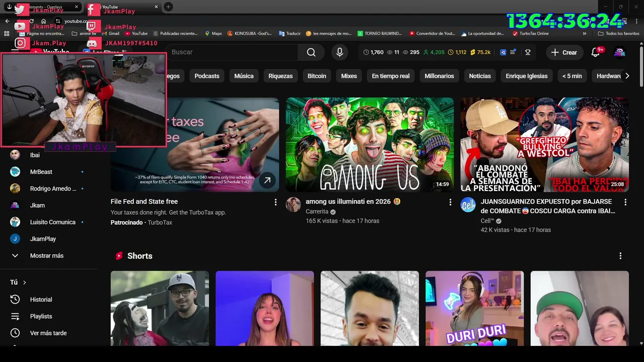Click the blue IQ extension icon
Image resolution: width=644 pixels, height=362 pixels.
[x=503, y=52]
